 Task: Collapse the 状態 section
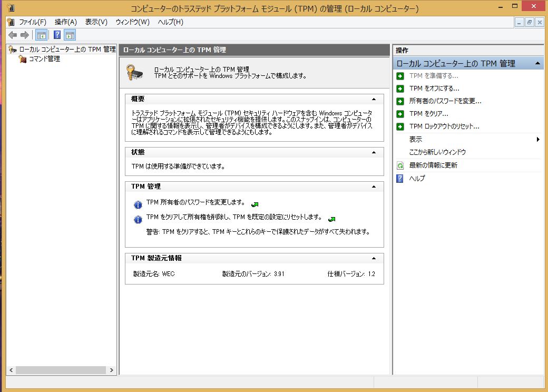click(374, 152)
